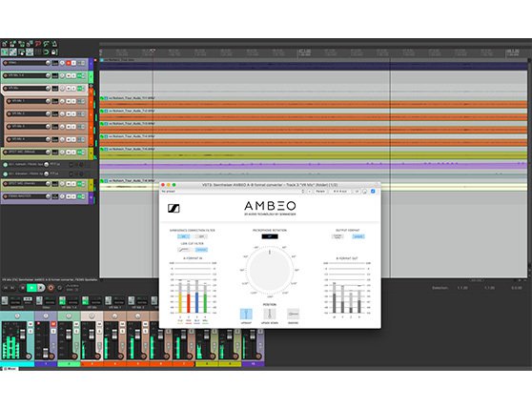Viewport: 532px width, 408px height.
Task: Toggle Snap in the toolbar
Action: (x=46, y=51)
